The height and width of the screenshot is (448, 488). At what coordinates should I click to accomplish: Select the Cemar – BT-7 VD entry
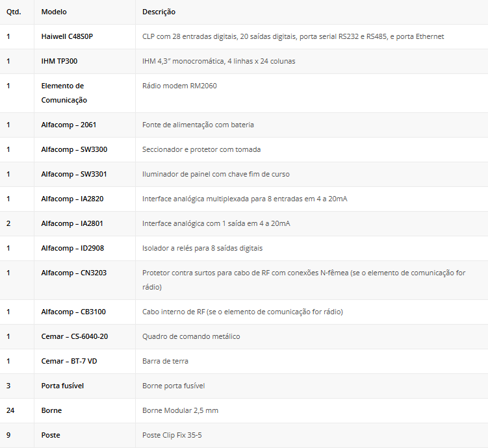point(70,361)
